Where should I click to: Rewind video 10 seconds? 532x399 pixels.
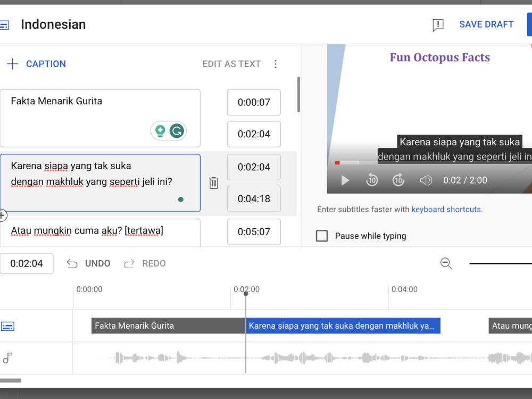372,180
